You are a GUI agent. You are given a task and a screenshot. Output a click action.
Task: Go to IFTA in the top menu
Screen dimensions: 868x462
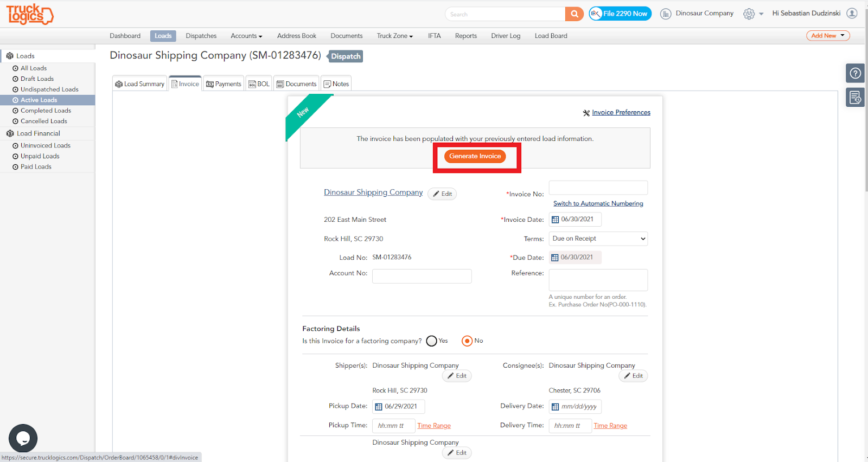pyautogui.click(x=434, y=36)
